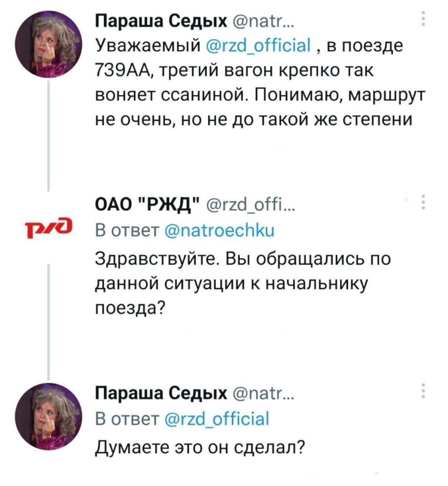
Task: Open the first tweet about train 739АА
Action: click(257, 95)
